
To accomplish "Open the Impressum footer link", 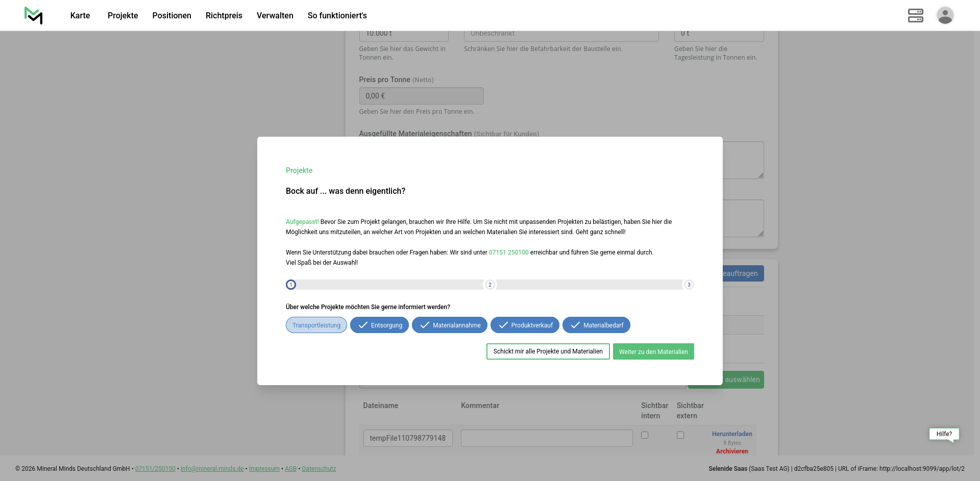I will [264, 469].
